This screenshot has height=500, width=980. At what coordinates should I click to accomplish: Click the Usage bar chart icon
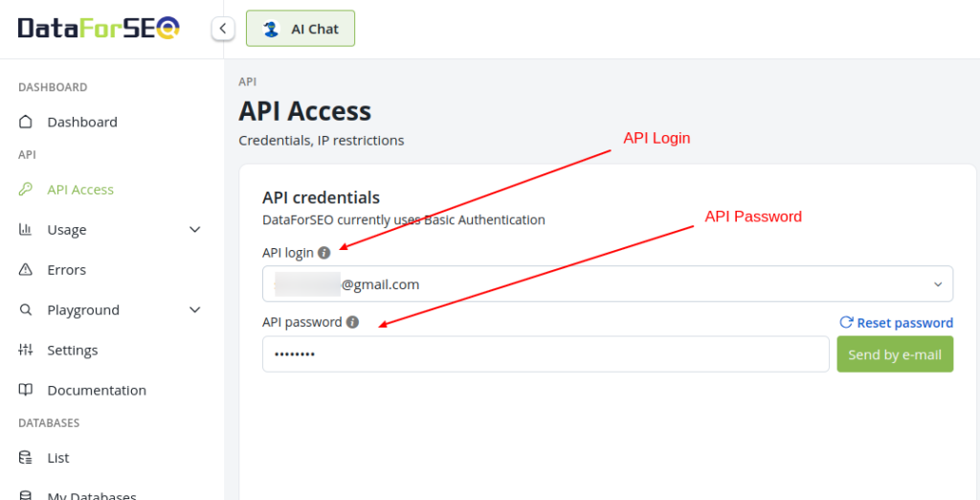point(25,229)
